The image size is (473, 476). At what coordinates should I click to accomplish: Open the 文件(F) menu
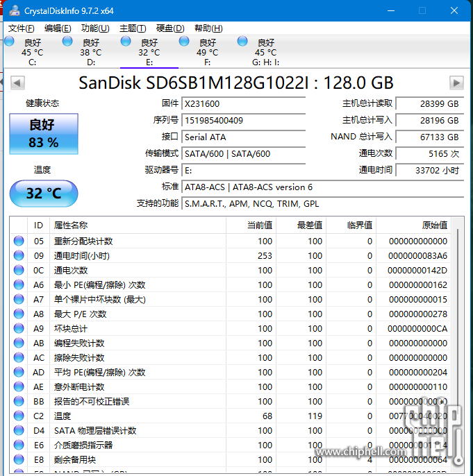tap(21, 28)
